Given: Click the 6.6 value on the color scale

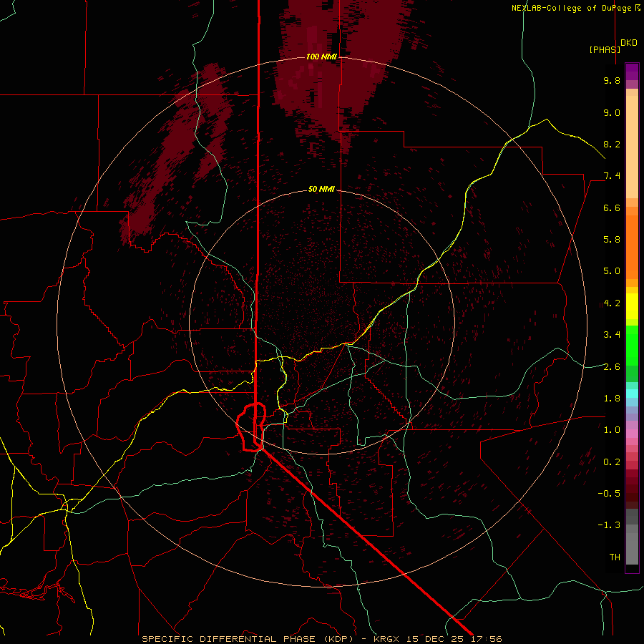Looking at the screenshot, I should click(612, 208).
